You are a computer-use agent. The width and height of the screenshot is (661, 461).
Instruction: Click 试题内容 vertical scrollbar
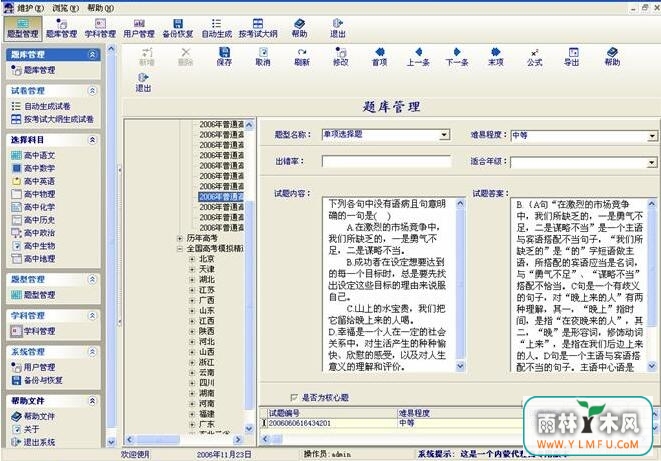coord(460,285)
